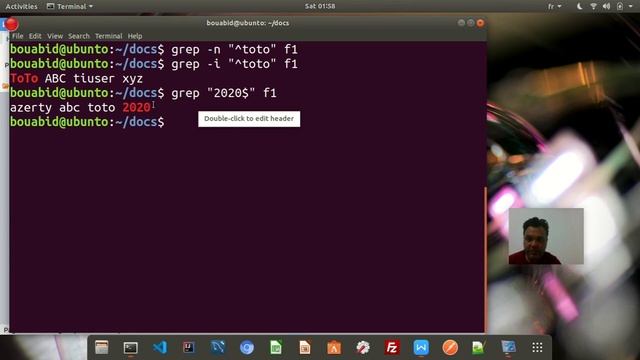
Task: Click the command grep -i "^toto" f1
Action: pyautogui.click(x=234, y=64)
